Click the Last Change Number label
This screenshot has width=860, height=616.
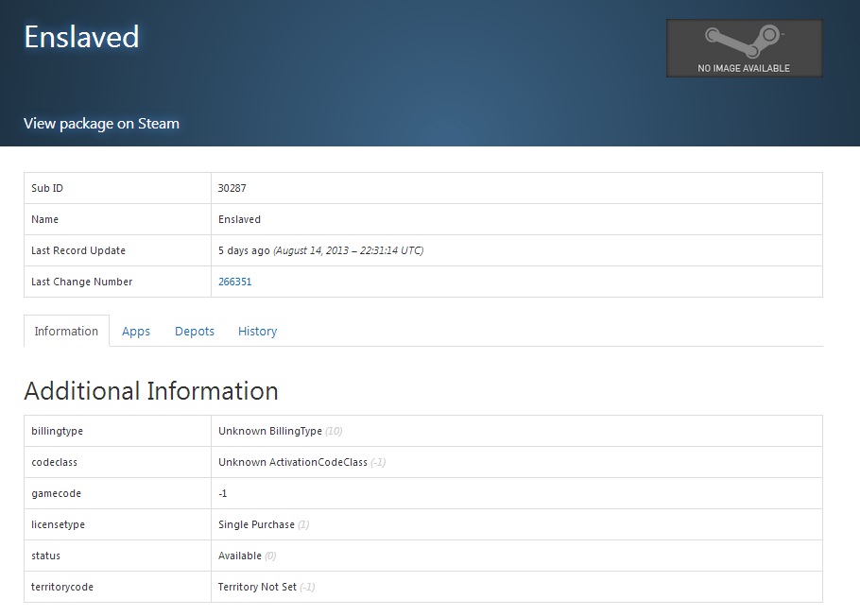click(82, 282)
